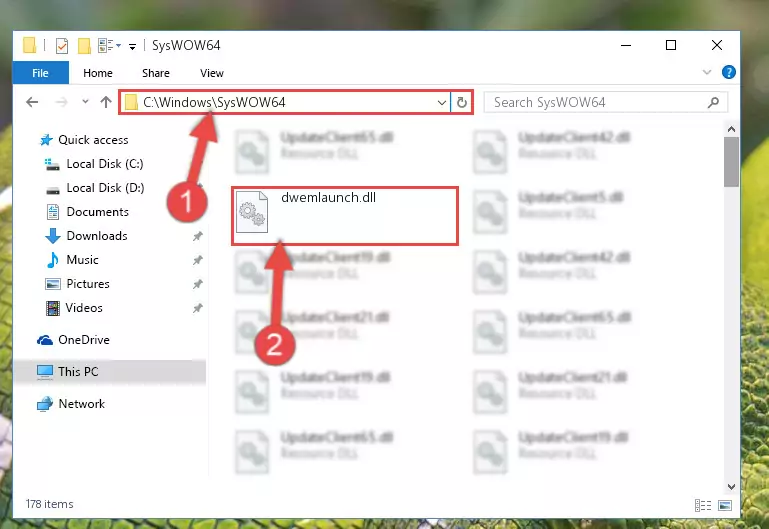This screenshot has width=769, height=529.
Task: Open the recent locations dropdown arrow
Action: (85, 102)
